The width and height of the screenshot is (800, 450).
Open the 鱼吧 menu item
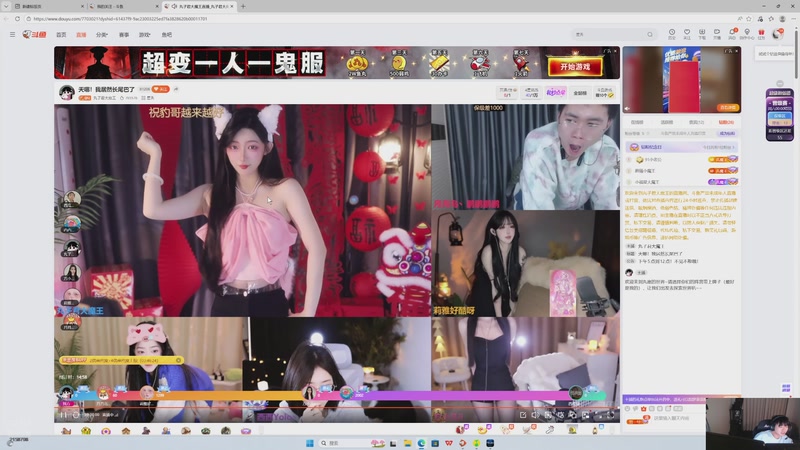167,35
